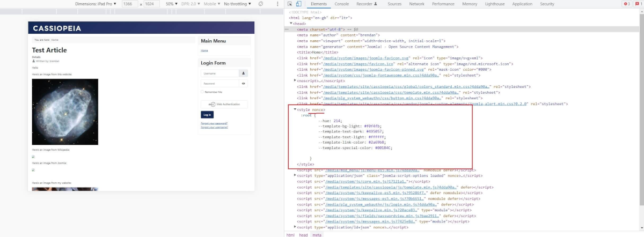Activate the inspect element picker icon

click(290, 4)
